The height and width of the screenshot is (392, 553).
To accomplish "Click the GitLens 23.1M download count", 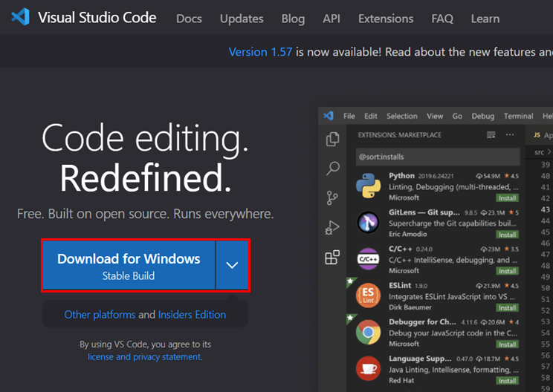I will [x=493, y=212].
